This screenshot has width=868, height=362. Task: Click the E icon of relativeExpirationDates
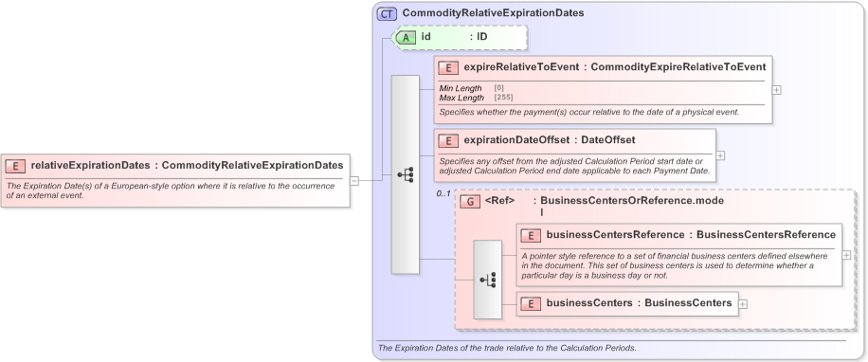coord(15,166)
